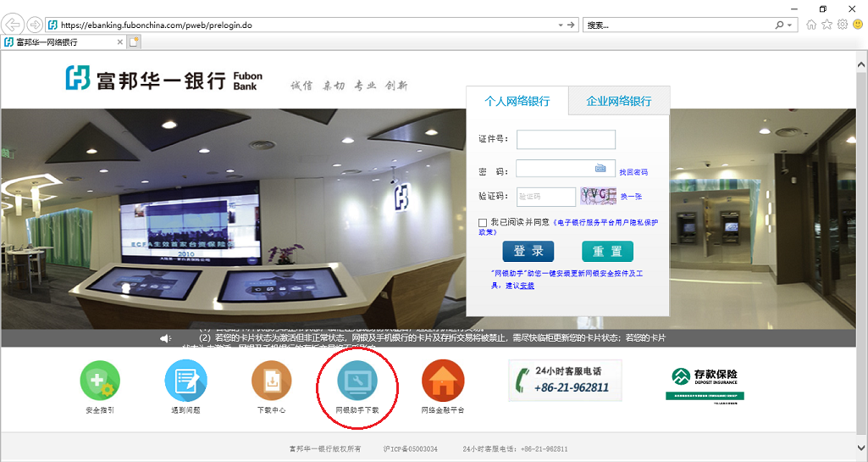This screenshot has height=462, width=868.
Task: Open the 网络金融平台 house icon
Action: (443, 381)
